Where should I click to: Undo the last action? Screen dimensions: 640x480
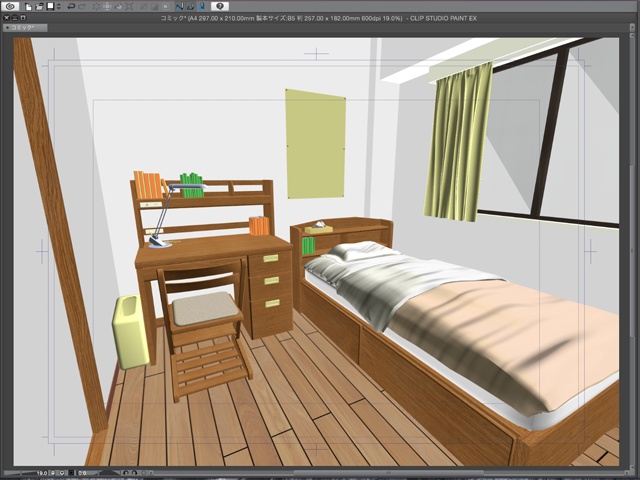pyautogui.click(x=71, y=7)
